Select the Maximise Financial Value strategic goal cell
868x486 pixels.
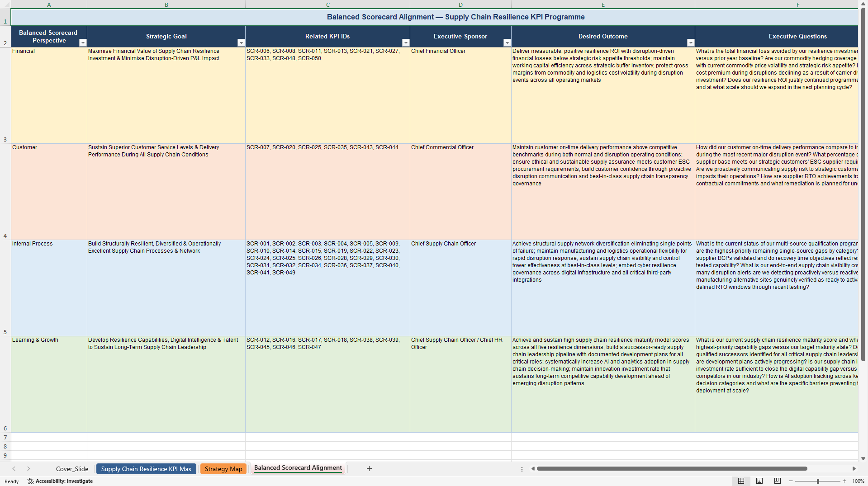click(x=166, y=95)
